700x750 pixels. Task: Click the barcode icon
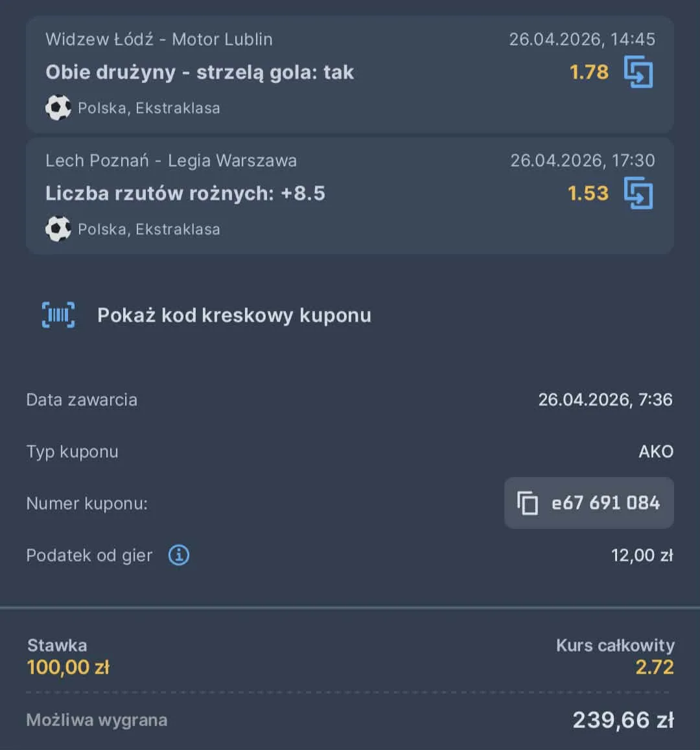58,314
